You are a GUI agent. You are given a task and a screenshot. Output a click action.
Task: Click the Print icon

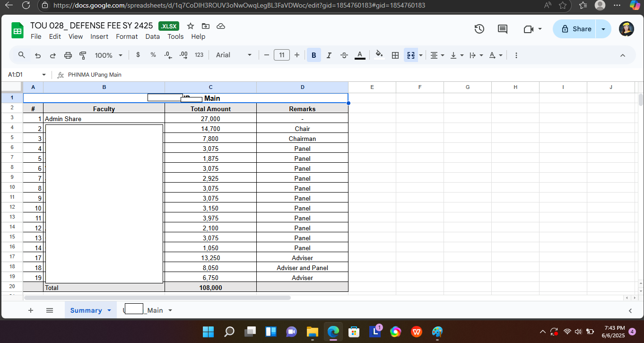click(x=68, y=55)
